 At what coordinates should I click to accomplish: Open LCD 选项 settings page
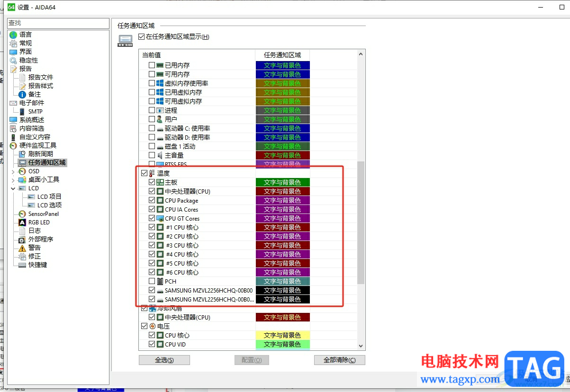coord(49,205)
